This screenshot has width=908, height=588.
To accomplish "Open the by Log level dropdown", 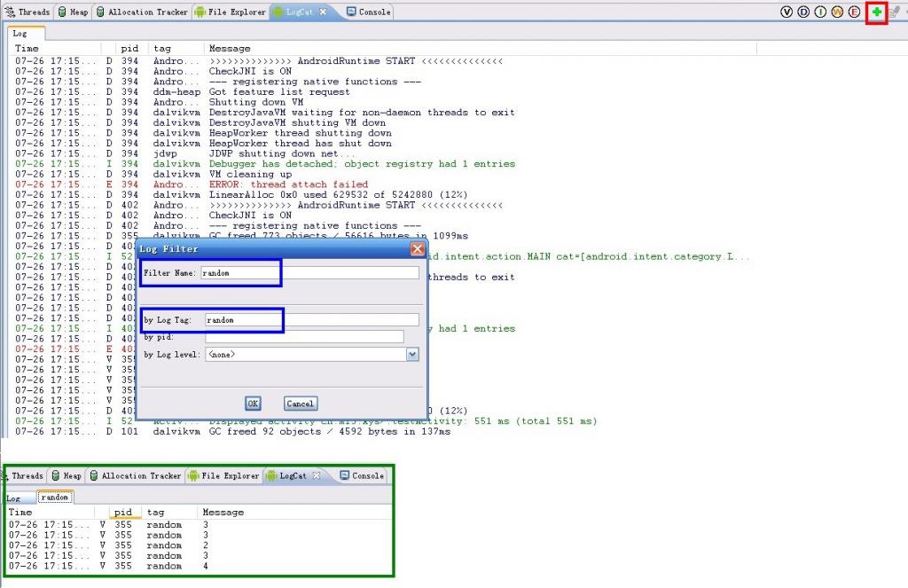I will point(411,355).
